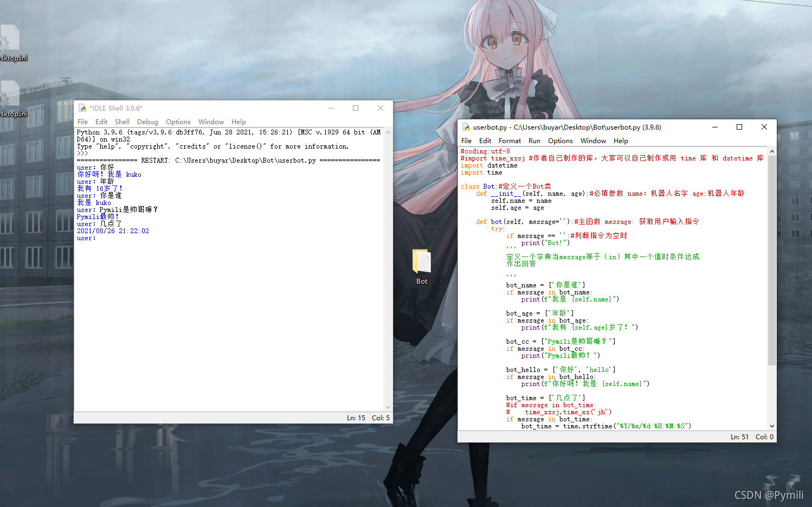This screenshot has height=507, width=812.
Task: Click the 'import datetime' line in editor
Action: 489,165
